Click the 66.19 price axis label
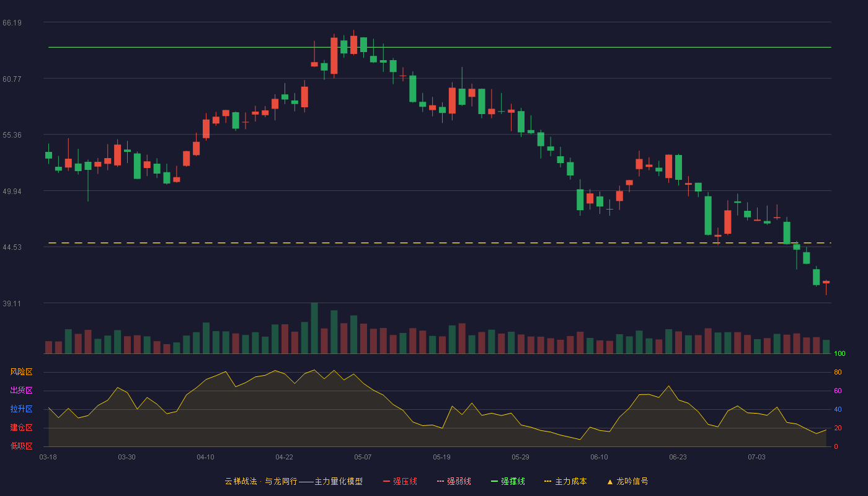 pyautogui.click(x=12, y=23)
